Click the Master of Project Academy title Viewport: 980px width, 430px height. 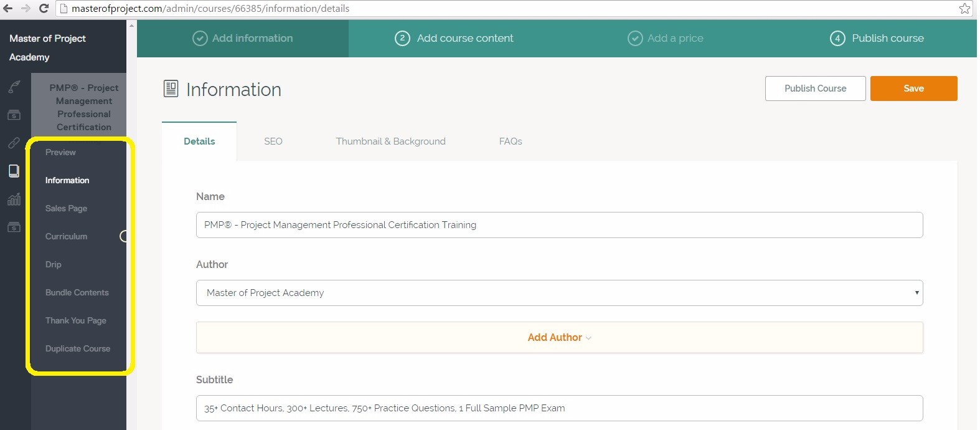point(47,47)
